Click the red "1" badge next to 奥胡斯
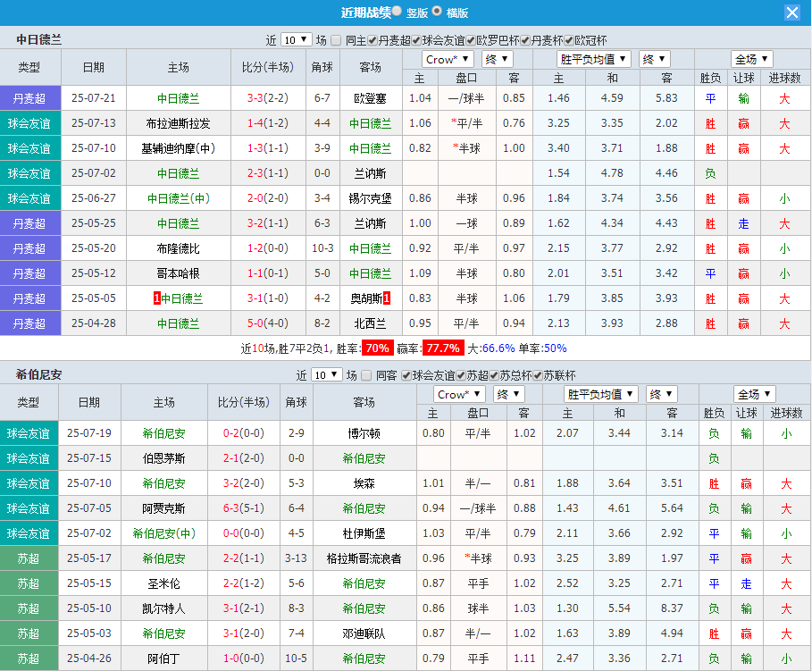Image resolution: width=812 pixels, height=671 pixels. pyautogui.click(x=388, y=298)
